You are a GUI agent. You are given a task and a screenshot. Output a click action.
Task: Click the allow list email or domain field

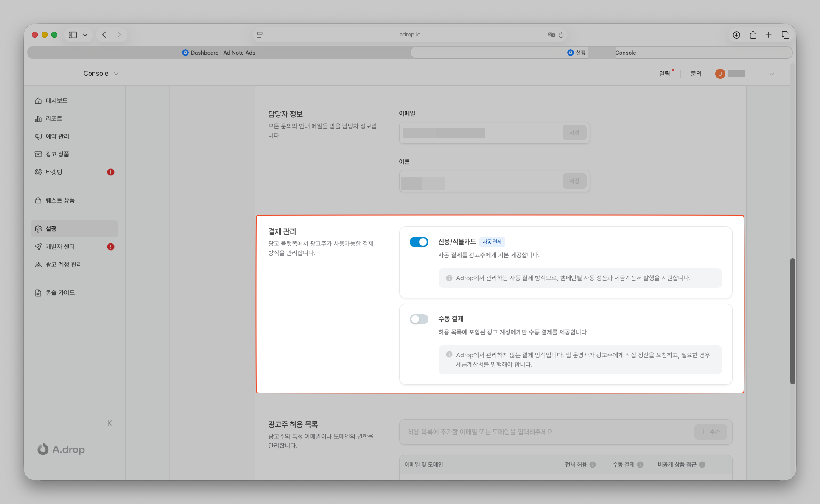(x=545, y=432)
